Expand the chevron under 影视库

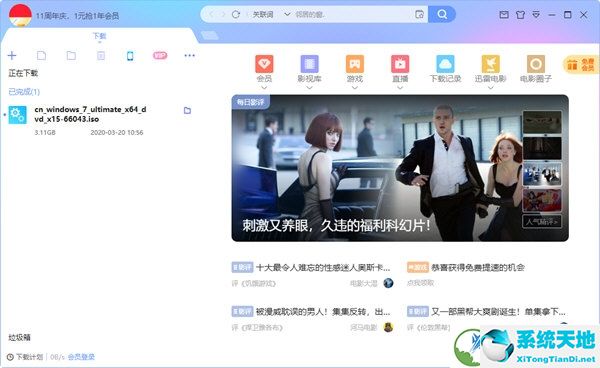[310, 88]
